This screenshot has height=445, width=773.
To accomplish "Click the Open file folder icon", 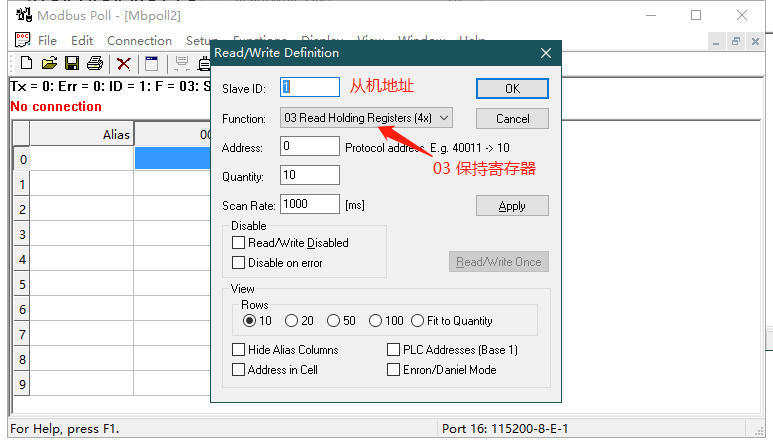I will 49,64.
